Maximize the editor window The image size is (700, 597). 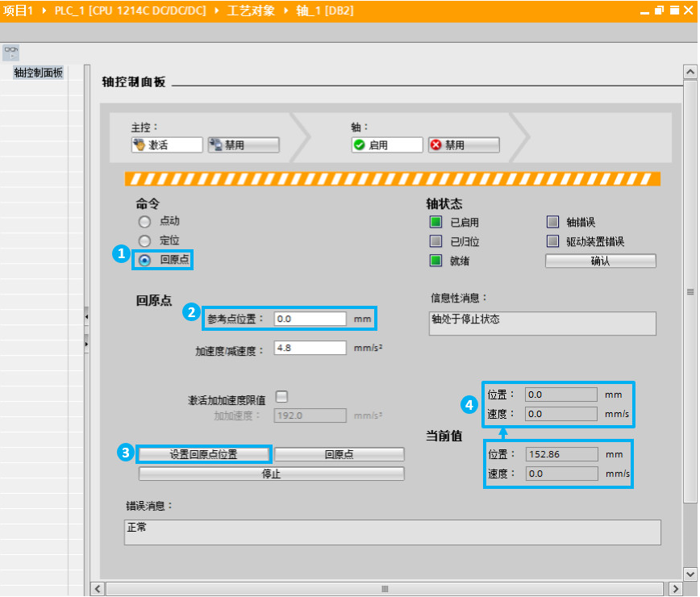tap(674, 10)
